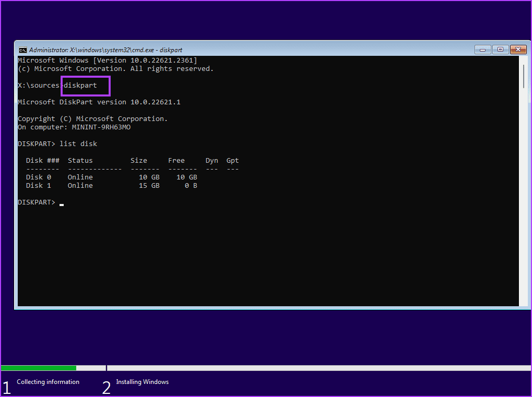This screenshot has height=397, width=532.
Task: Click the window title 'Administrator: X:\windows\system32\cmd.exe - diskpart'
Action: coord(105,50)
